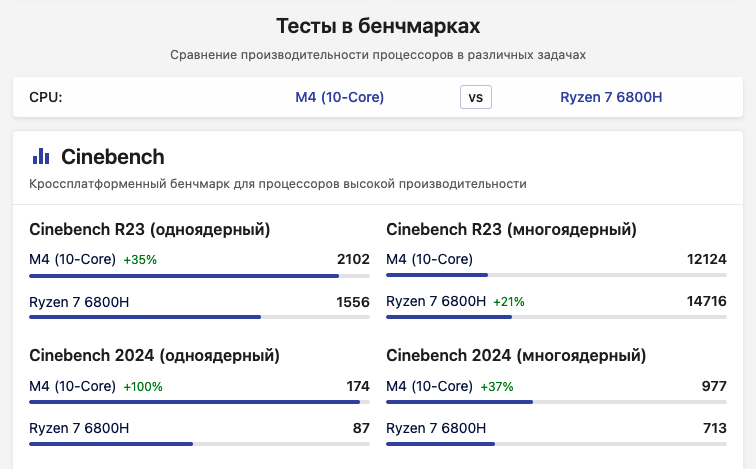
Task: Click M4 progress bar in Cinebench 2024 multi-core
Action: click(556, 402)
